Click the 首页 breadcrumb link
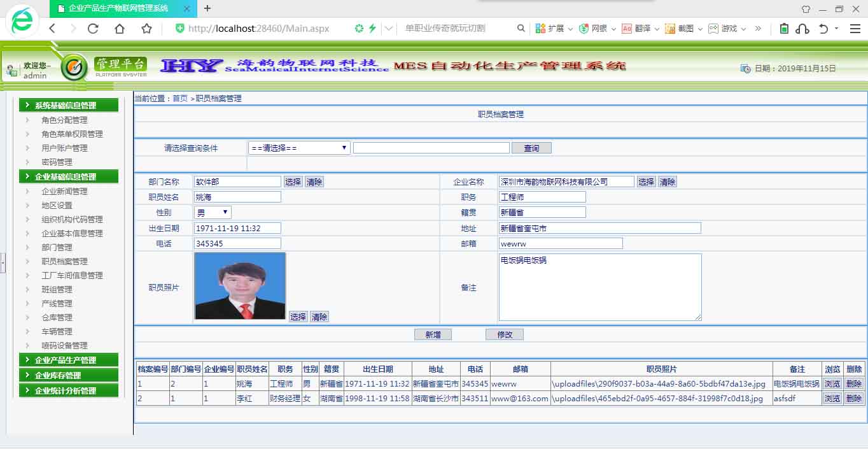Image resolution: width=868 pixels, height=449 pixels. [x=180, y=99]
